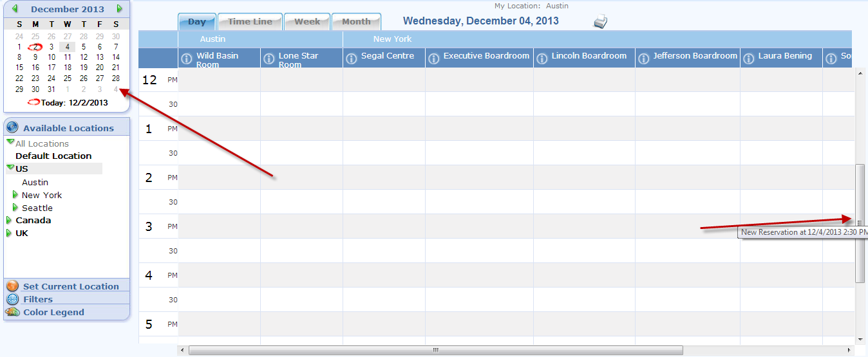The width and height of the screenshot is (868, 357).
Task: Open the Time Line tab
Action: pyautogui.click(x=250, y=22)
